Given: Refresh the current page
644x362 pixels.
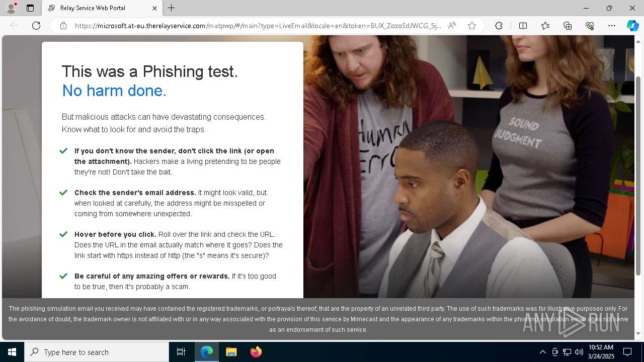Looking at the screenshot, I should pyautogui.click(x=36, y=26).
